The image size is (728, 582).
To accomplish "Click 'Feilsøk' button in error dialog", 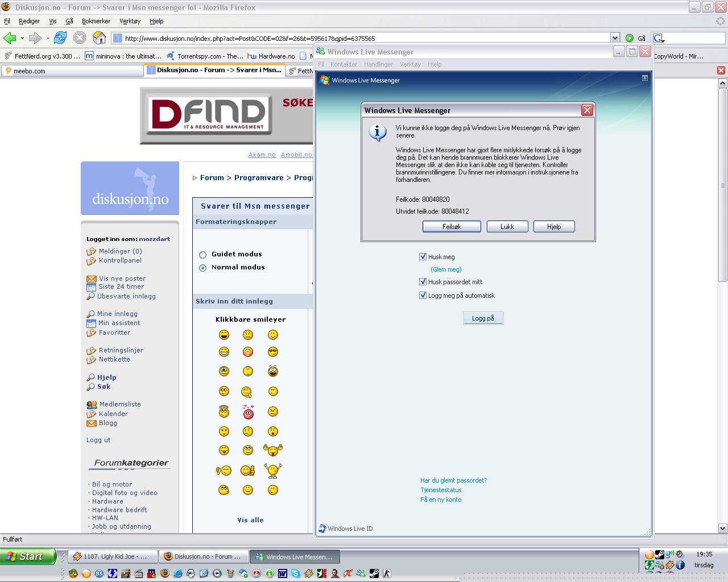I will point(452,227).
